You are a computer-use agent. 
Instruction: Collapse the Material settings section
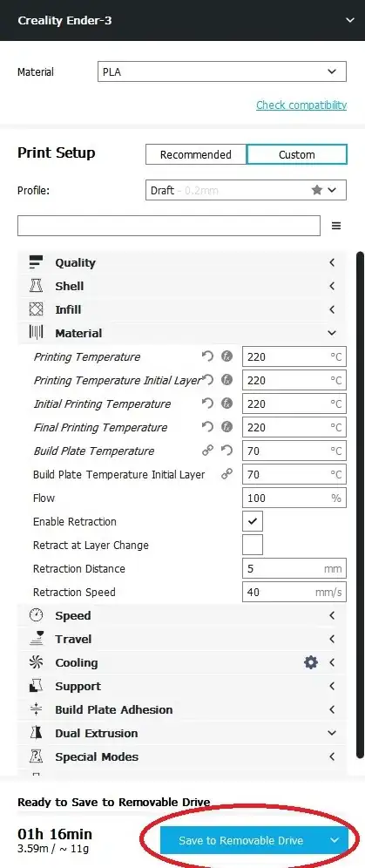point(182,333)
